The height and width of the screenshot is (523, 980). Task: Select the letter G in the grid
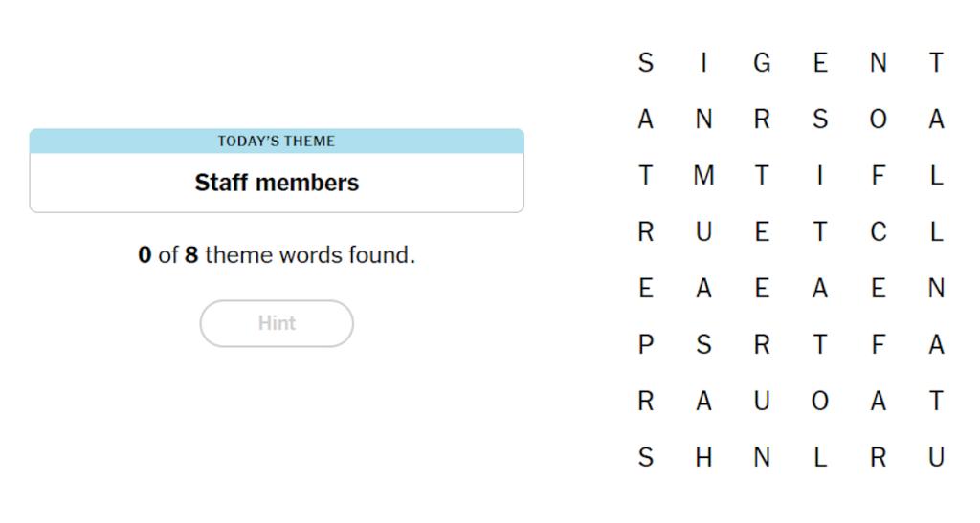(762, 63)
